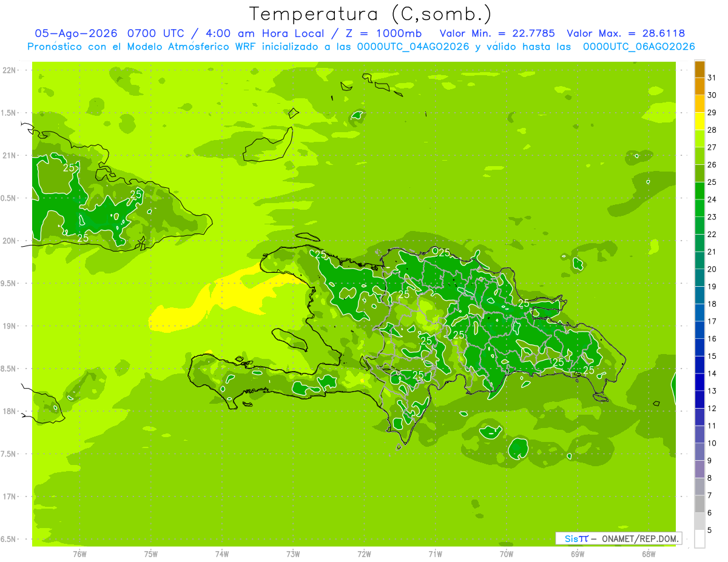Click the legend scale number "8"
728x562 pixels.
pos(710,478)
